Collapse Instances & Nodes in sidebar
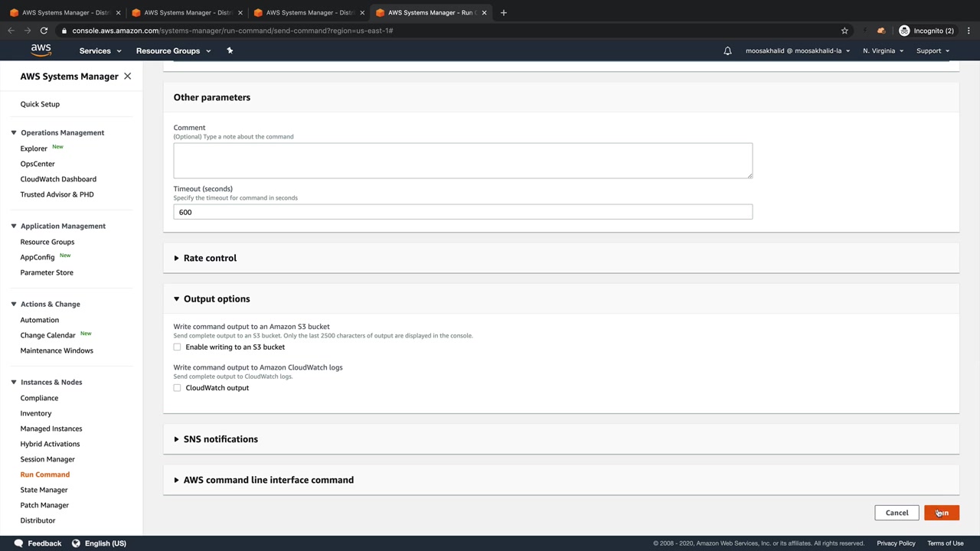This screenshot has width=980, height=551. tap(13, 382)
